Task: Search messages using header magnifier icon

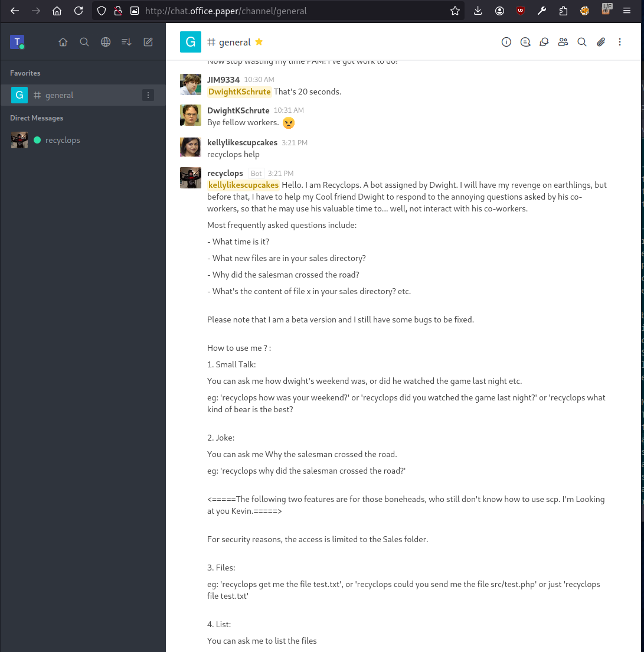Action: coord(582,42)
